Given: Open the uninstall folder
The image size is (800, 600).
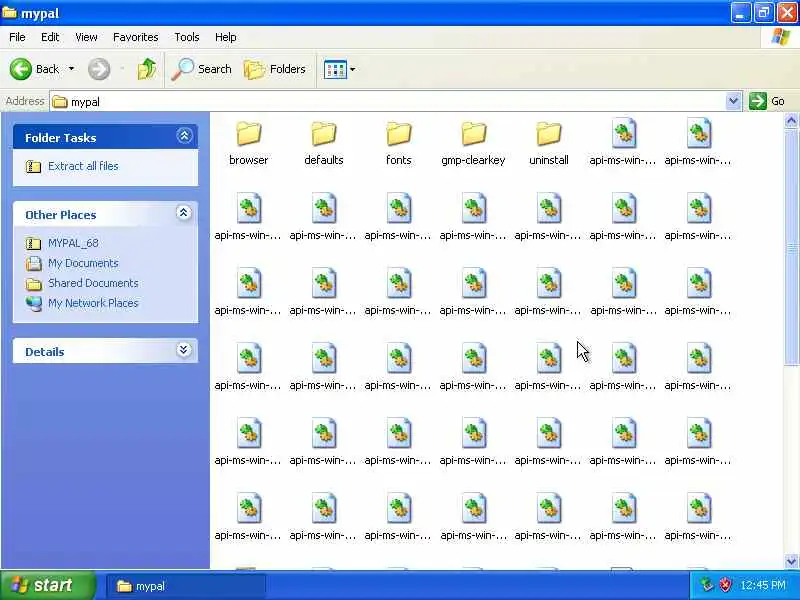Looking at the screenshot, I should [548, 143].
